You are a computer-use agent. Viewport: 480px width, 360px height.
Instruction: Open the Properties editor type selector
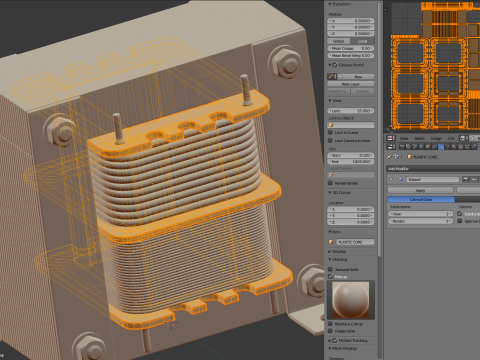pos(391,146)
